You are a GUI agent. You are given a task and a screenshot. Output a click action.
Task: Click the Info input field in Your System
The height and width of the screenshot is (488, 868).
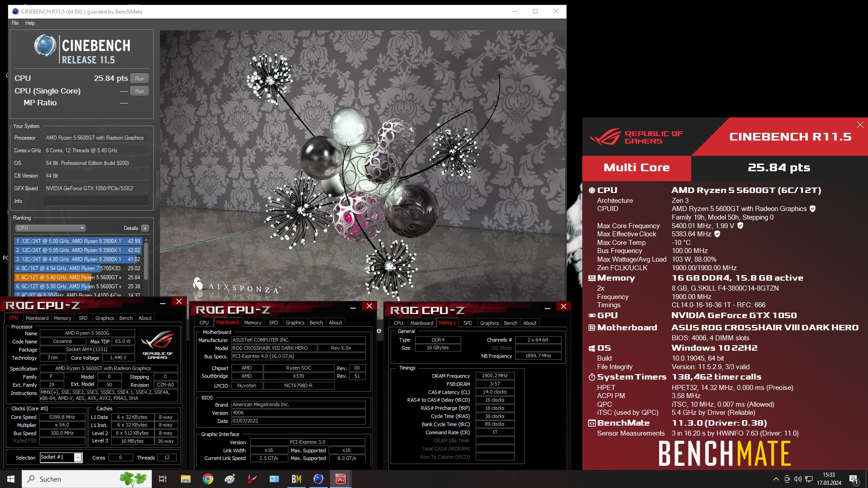pos(96,201)
